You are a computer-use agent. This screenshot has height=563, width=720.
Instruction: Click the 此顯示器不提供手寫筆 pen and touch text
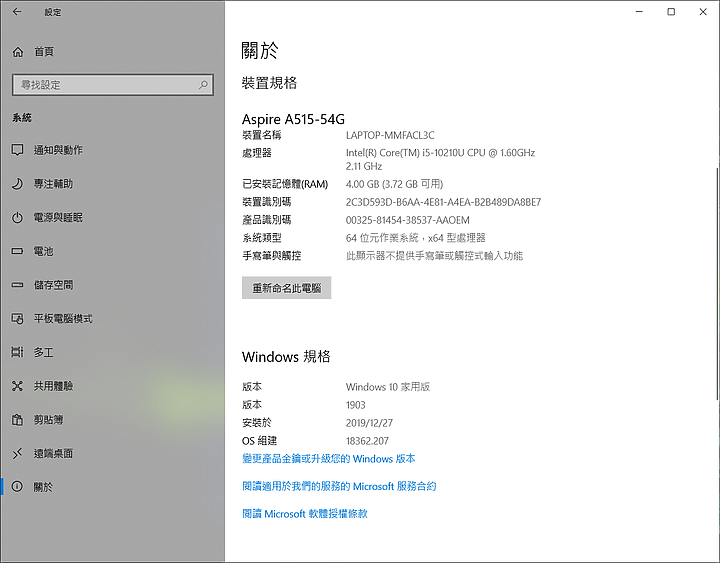tap(434, 256)
